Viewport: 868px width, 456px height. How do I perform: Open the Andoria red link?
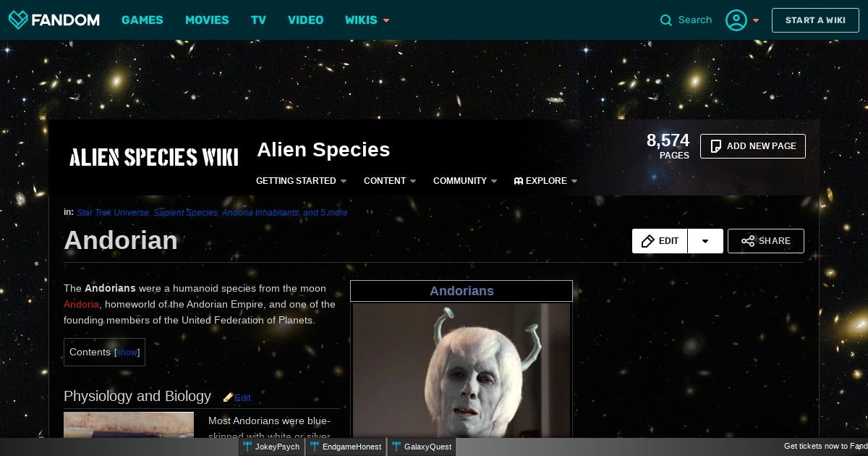(81, 304)
